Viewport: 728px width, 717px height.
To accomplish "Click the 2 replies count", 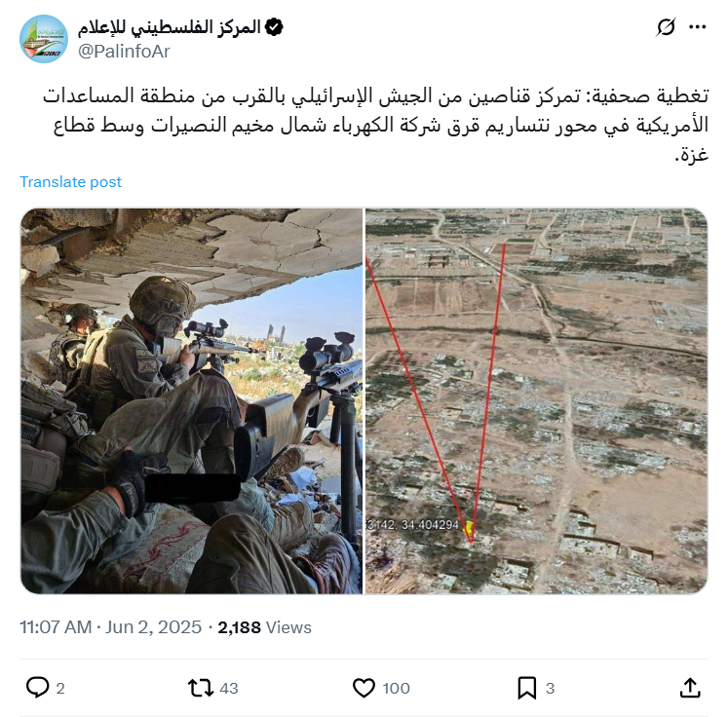I will (x=60, y=688).
